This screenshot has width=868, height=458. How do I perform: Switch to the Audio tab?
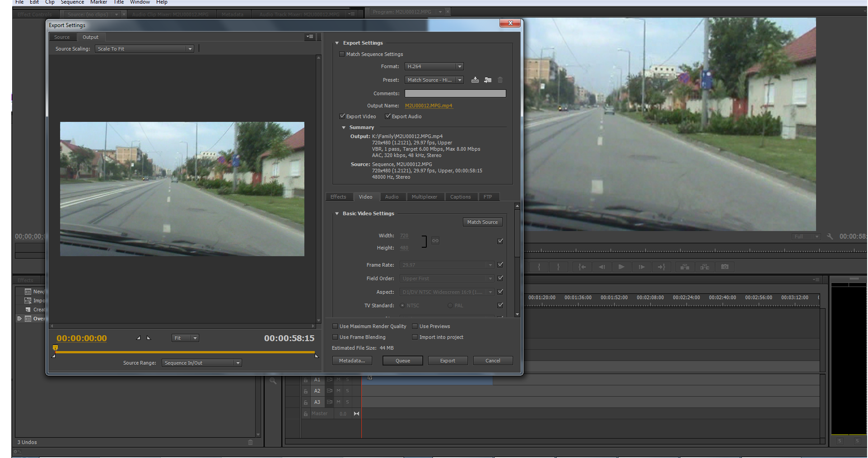[392, 197]
